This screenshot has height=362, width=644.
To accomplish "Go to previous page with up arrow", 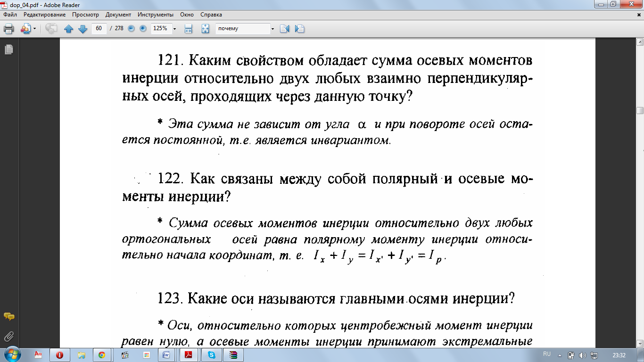I will coord(69,29).
